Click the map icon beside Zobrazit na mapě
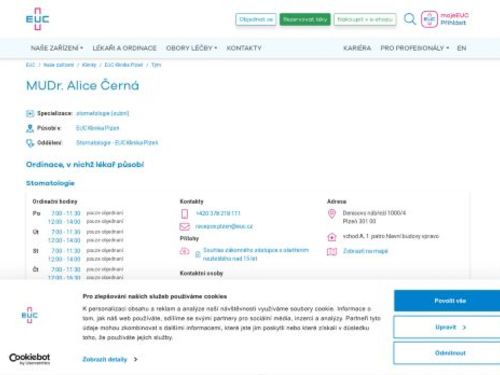The image size is (500, 375). 332,252
